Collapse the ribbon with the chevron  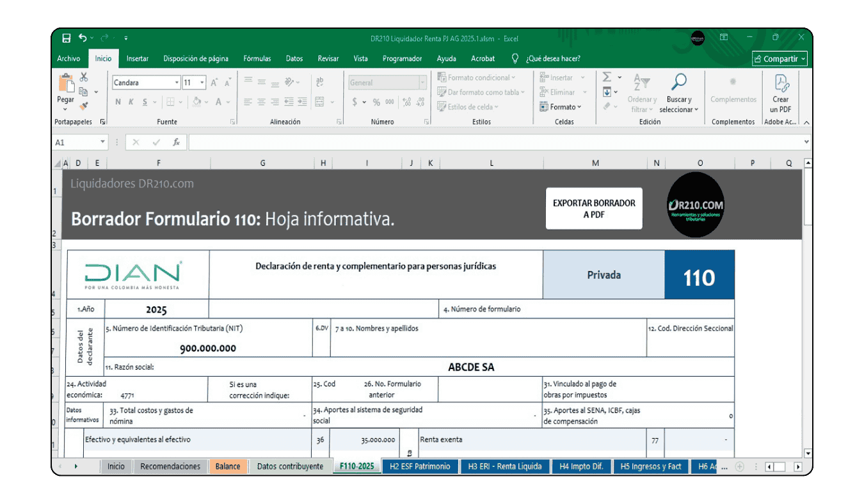(x=806, y=122)
